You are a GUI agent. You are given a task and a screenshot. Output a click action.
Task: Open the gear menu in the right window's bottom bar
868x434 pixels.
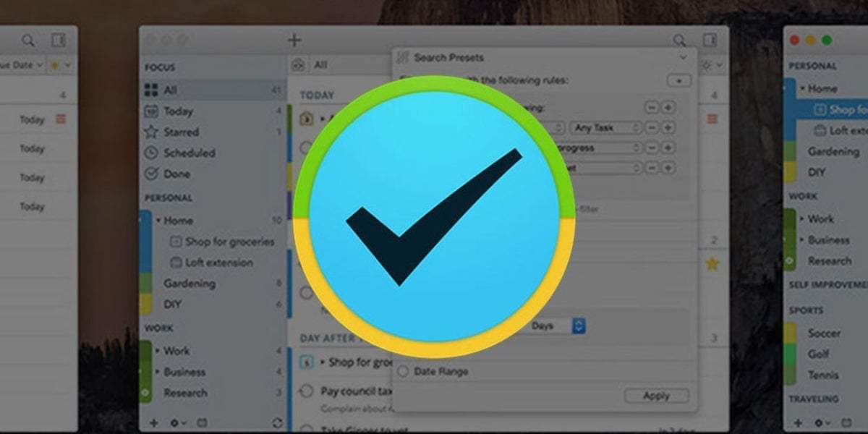click(x=822, y=422)
